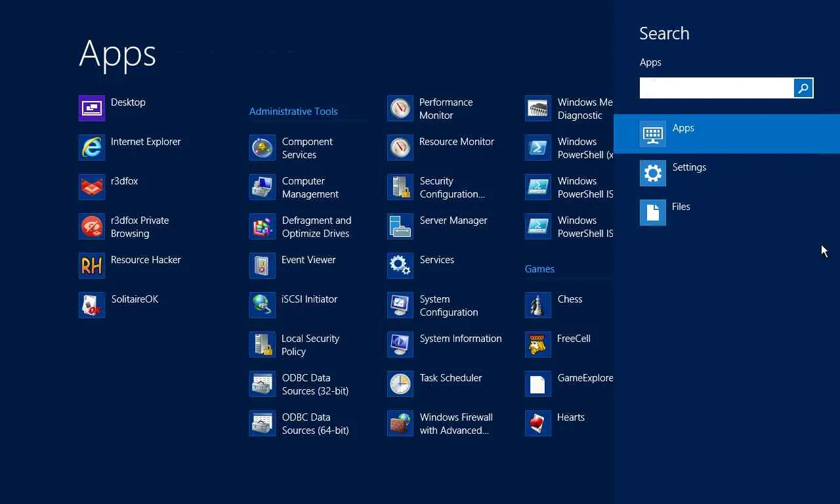Select Apps search scope
Viewport: 840px width, 504px height.
[x=726, y=134]
